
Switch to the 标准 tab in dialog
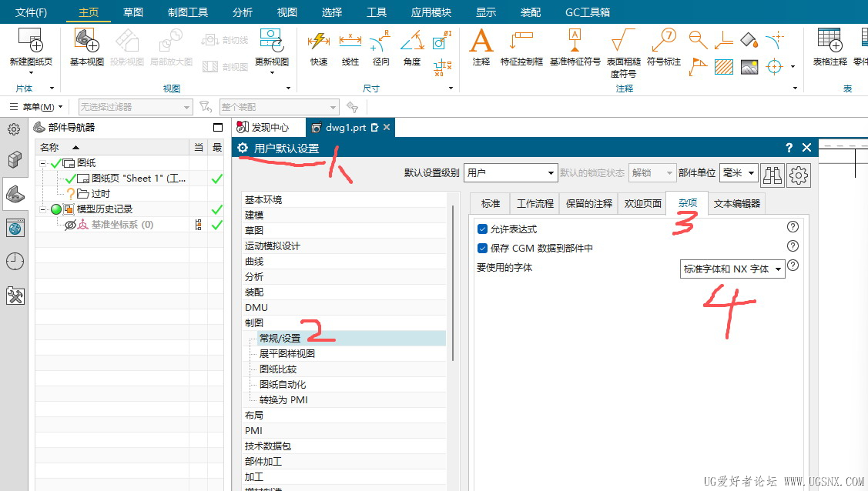click(x=491, y=203)
